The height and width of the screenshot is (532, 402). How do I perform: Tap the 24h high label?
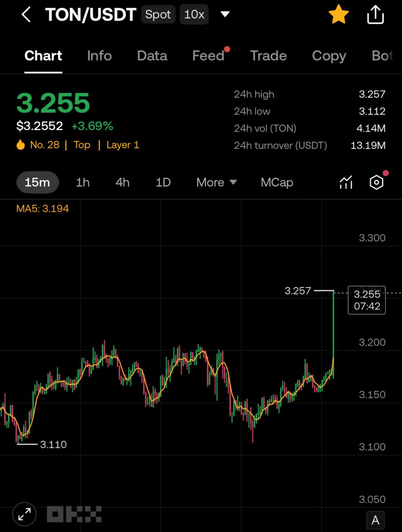254,94
